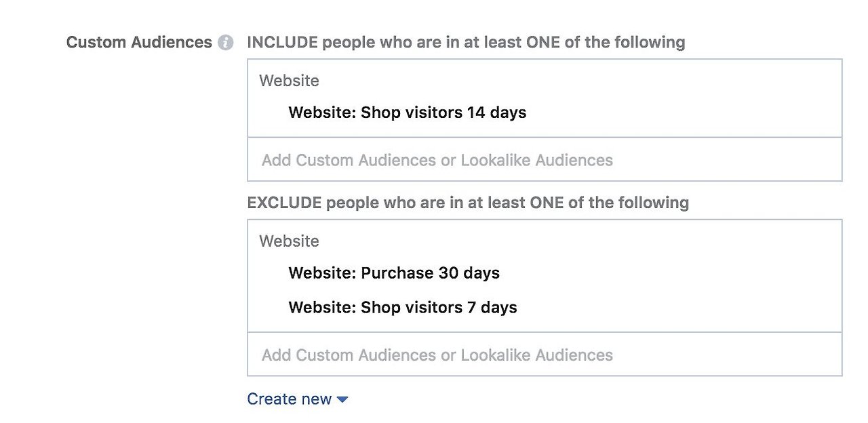The image size is (868, 423).
Task: Click the Custom Audiences section label
Action: pyautogui.click(x=138, y=42)
